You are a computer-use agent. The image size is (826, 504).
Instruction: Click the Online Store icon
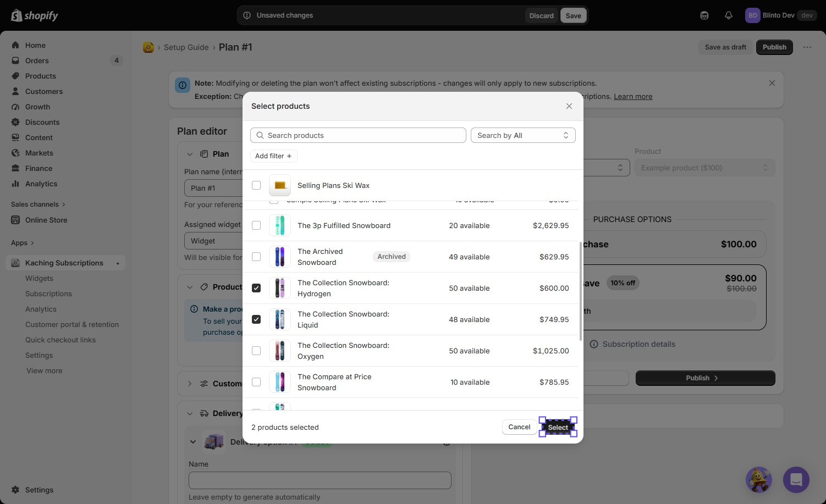(x=15, y=220)
